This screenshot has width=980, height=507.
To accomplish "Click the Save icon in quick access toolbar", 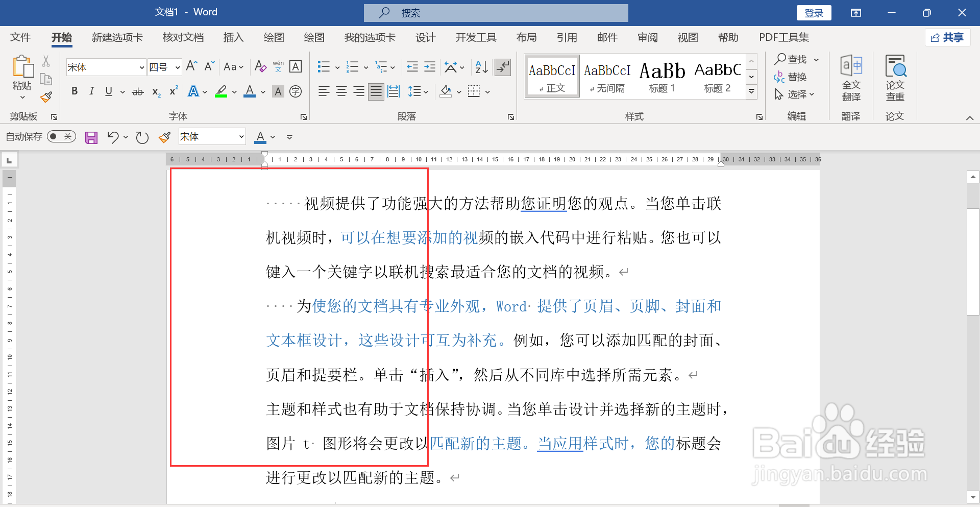I will (x=91, y=137).
